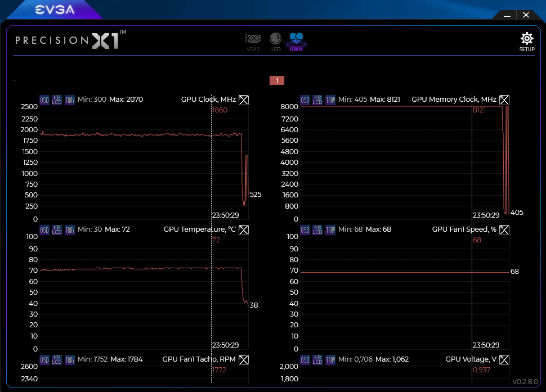
Task: Click the Max: 1784 fan tacho value
Action: coord(127,359)
